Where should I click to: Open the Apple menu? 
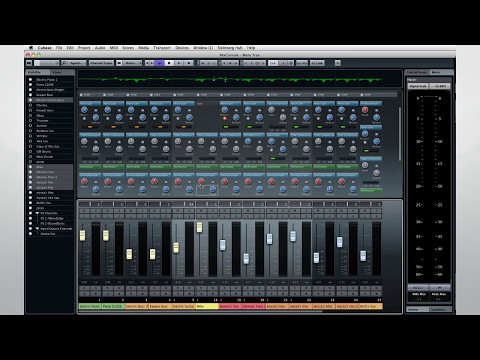(31, 48)
